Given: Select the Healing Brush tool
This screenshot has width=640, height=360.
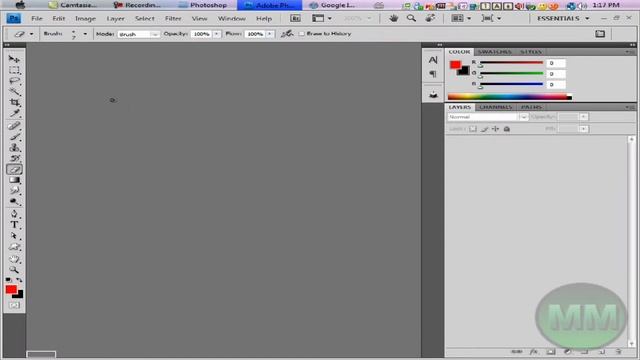Looking at the screenshot, I should (x=14, y=126).
